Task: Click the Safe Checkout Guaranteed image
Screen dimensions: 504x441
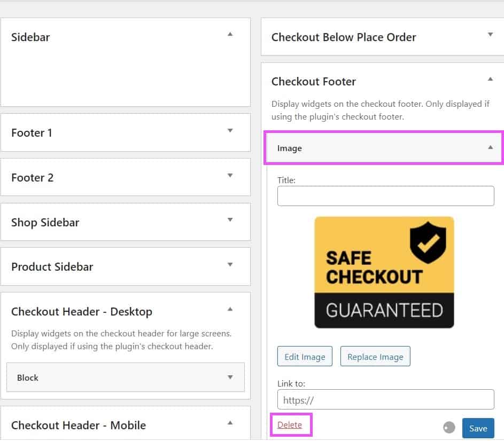Action: 384,272
